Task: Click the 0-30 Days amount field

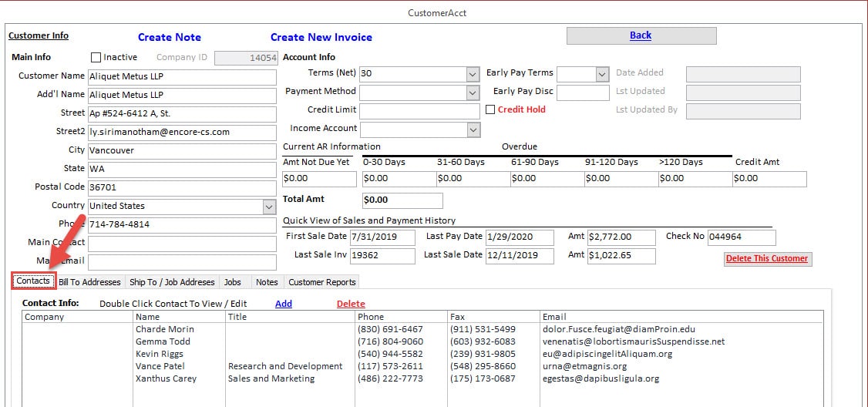Action: (399, 179)
